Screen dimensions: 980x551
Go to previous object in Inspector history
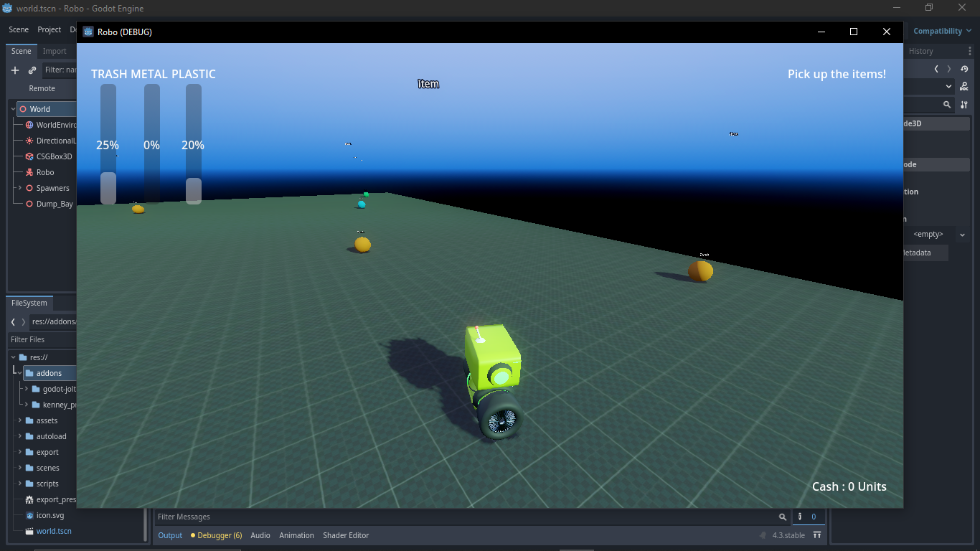pos(936,69)
